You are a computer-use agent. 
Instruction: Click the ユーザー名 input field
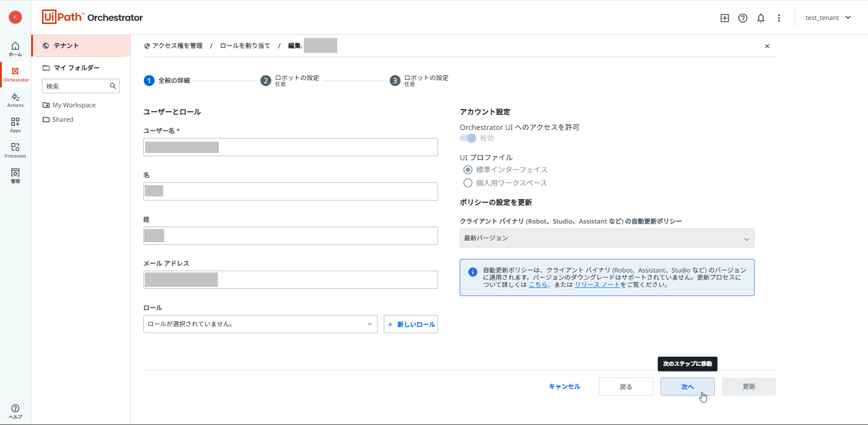tap(291, 147)
